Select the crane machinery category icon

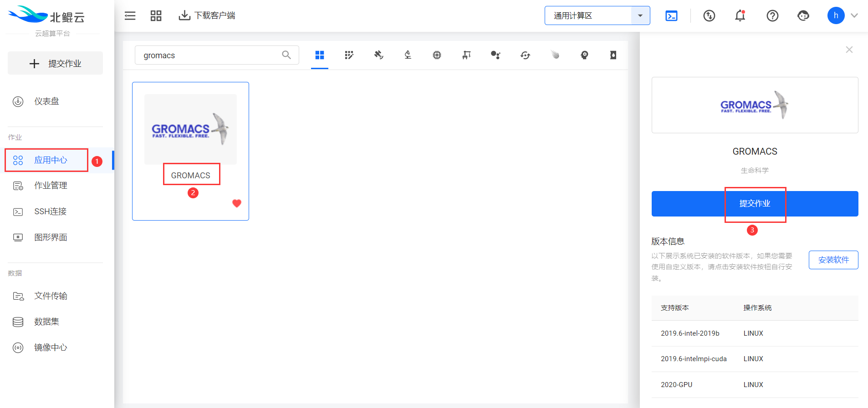(x=466, y=55)
